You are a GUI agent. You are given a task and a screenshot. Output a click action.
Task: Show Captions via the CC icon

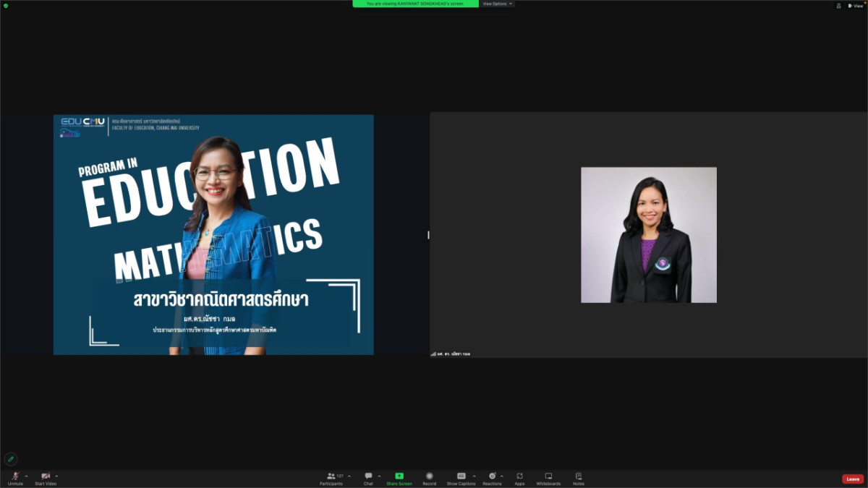[461, 478]
